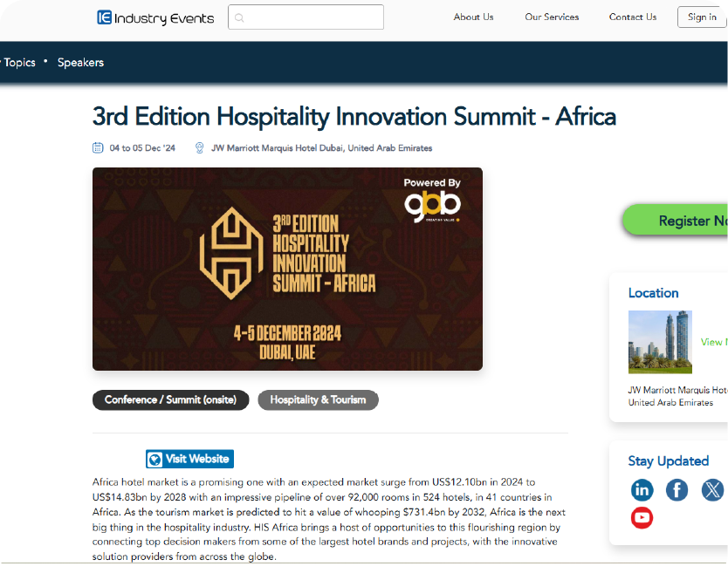Open the About Us menu
The width and height of the screenshot is (728, 580).
click(473, 17)
